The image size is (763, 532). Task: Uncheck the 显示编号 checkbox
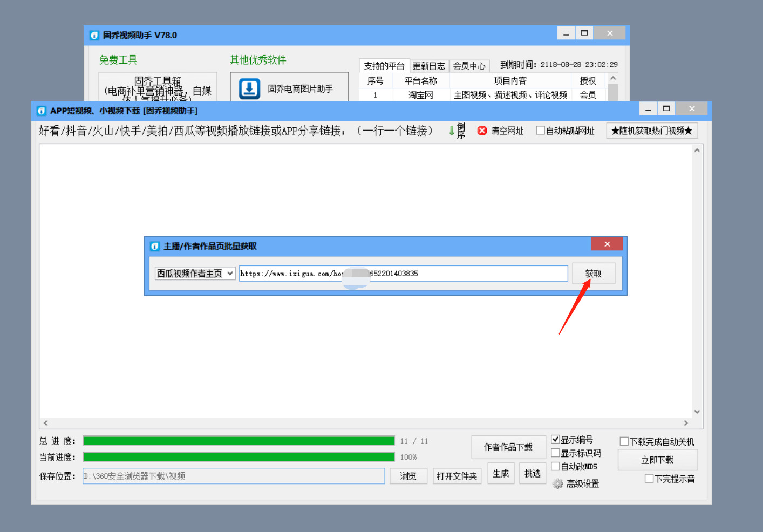click(556, 439)
